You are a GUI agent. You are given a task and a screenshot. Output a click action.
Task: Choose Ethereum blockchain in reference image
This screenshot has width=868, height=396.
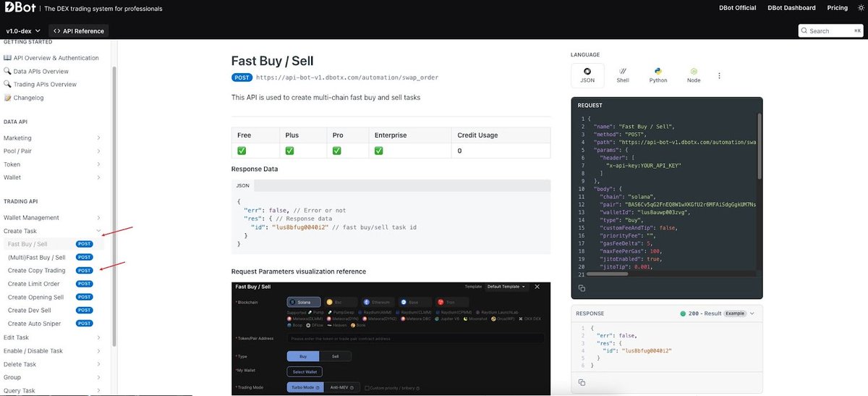[x=378, y=302]
